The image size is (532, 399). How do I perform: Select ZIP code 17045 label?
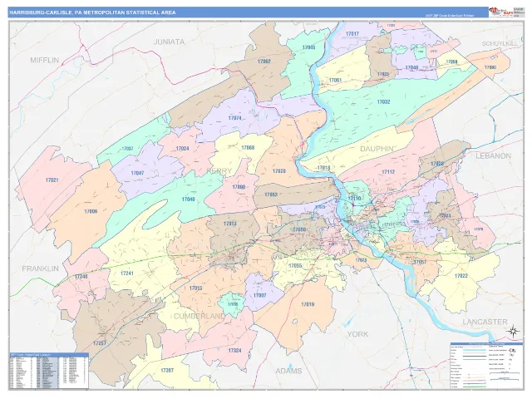tap(308, 47)
